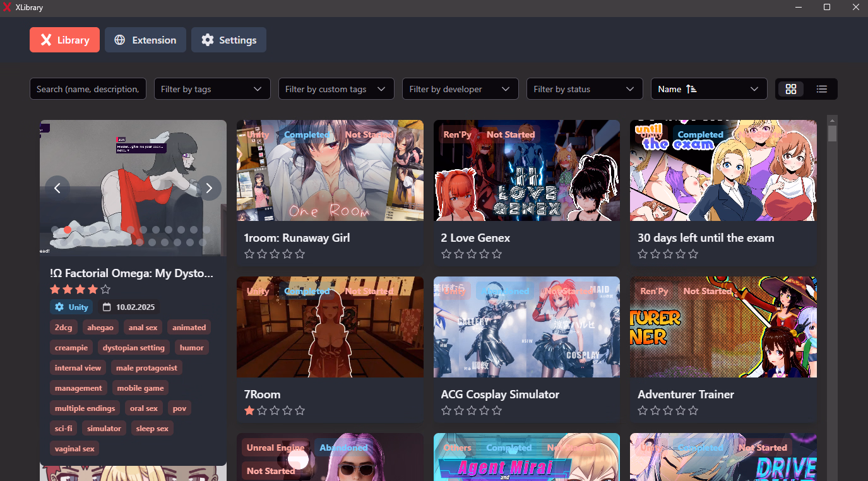Click the 10.02.2025 date badge

129,307
